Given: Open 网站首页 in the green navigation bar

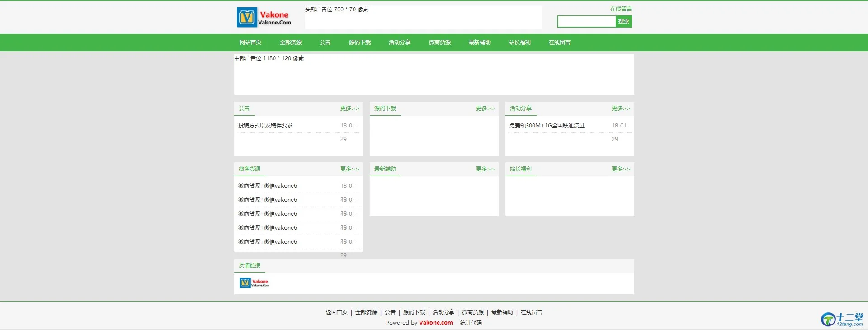Looking at the screenshot, I should 250,42.
